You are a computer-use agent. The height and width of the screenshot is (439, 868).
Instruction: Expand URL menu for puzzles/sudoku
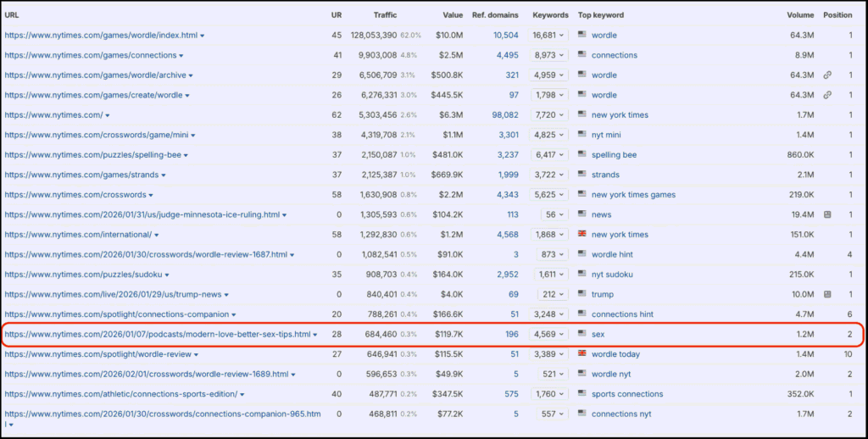167,275
